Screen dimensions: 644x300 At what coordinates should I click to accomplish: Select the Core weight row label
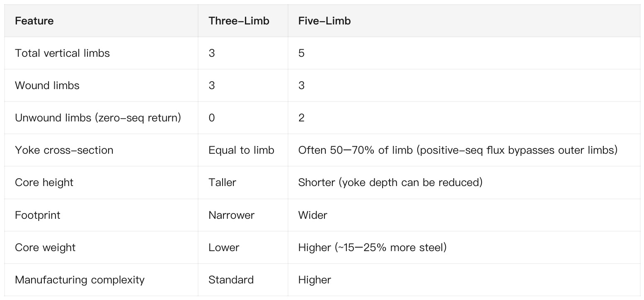point(46,247)
